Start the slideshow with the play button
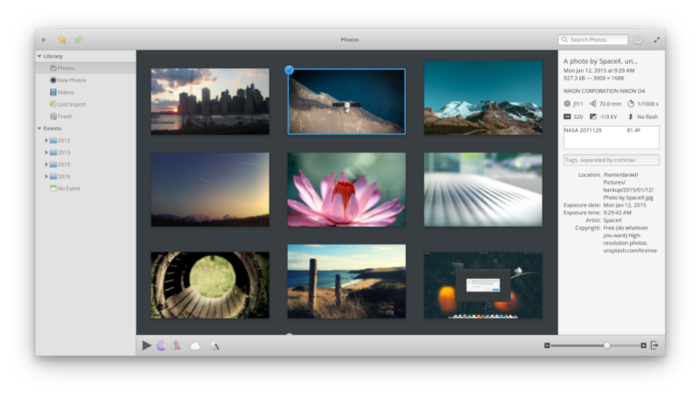Viewport: 700px width, 397px height. 146,345
